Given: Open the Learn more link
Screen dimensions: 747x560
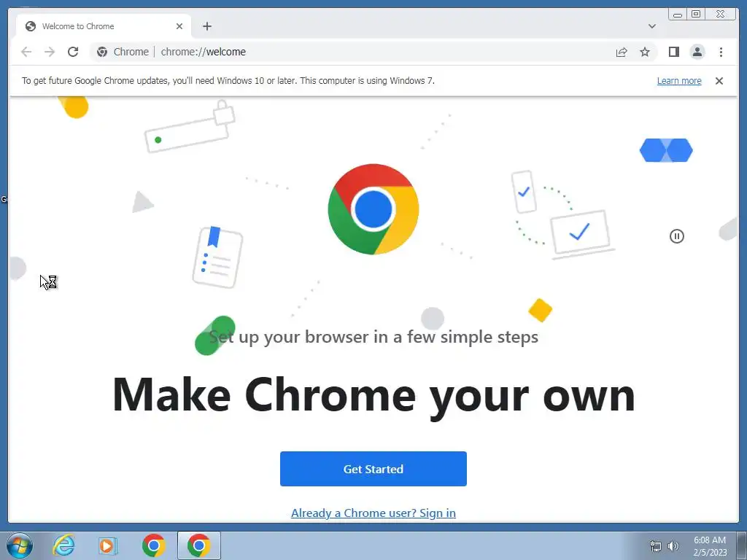Looking at the screenshot, I should [679, 81].
